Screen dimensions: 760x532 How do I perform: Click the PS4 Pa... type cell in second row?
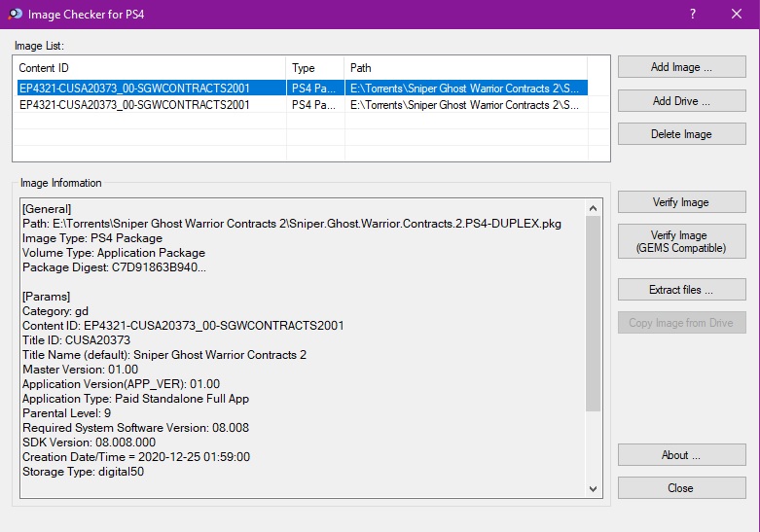coord(313,105)
